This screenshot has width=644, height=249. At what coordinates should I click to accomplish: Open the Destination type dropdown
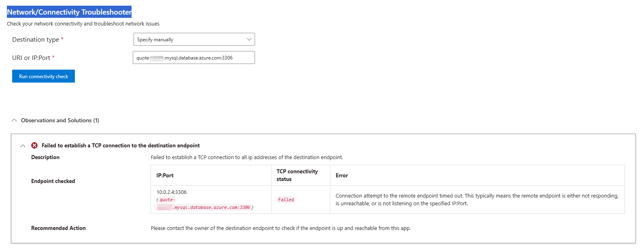(x=194, y=39)
